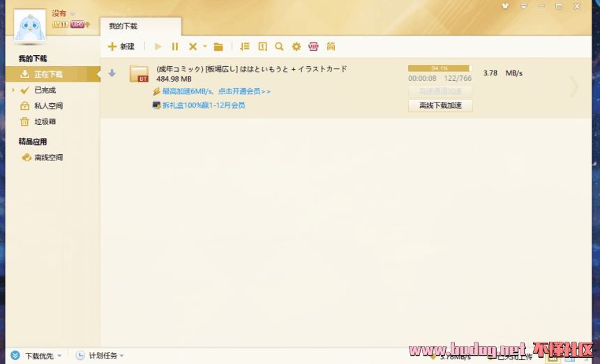Click the search magnifier icon in toolbar

[x=279, y=47]
